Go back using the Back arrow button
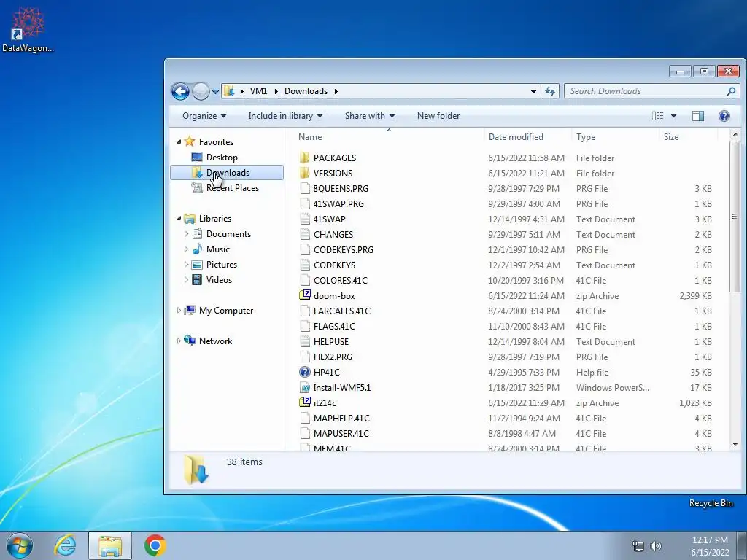The width and height of the screenshot is (747, 560). [x=181, y=91]
